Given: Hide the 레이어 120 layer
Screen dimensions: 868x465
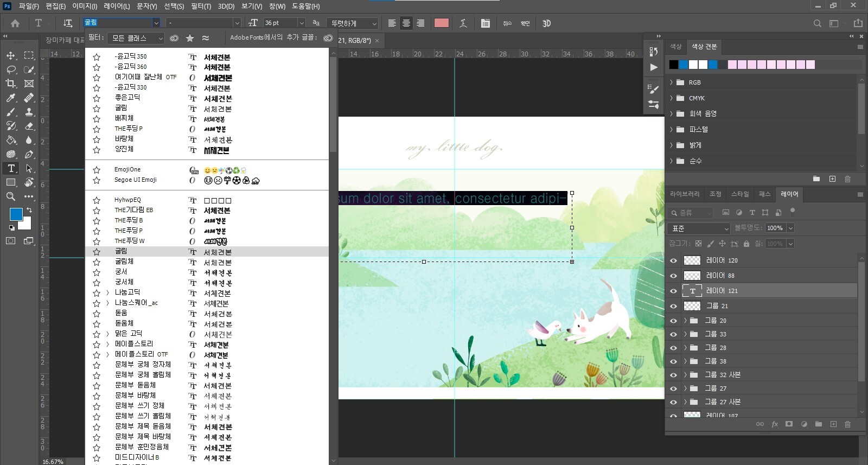Looking at the screenshot, I should pos(674,260).
